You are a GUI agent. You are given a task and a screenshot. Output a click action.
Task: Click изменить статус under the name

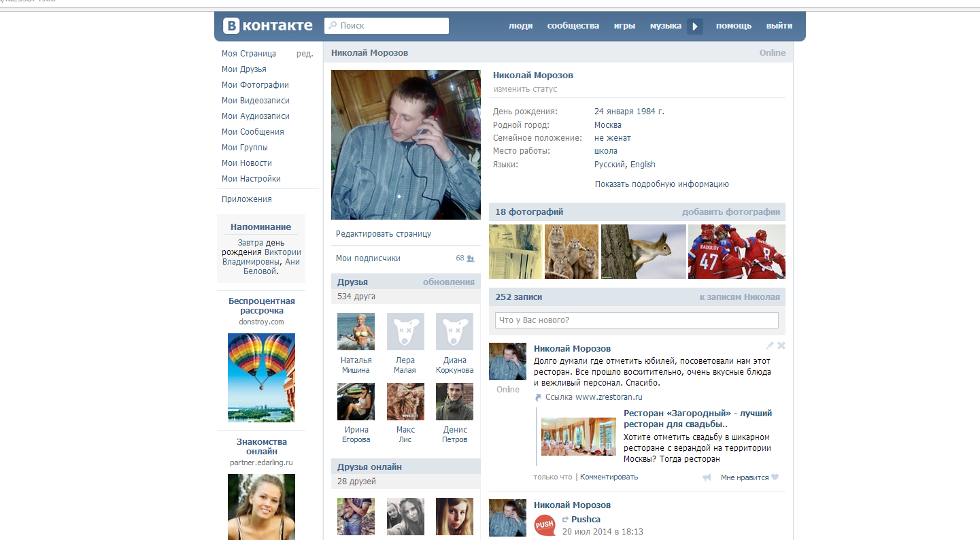pyautogui.click(x=525, y=89)
